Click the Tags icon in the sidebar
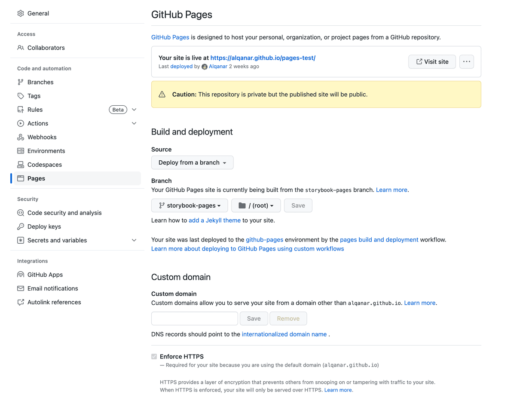532x404 pixels. coord(21,96)
